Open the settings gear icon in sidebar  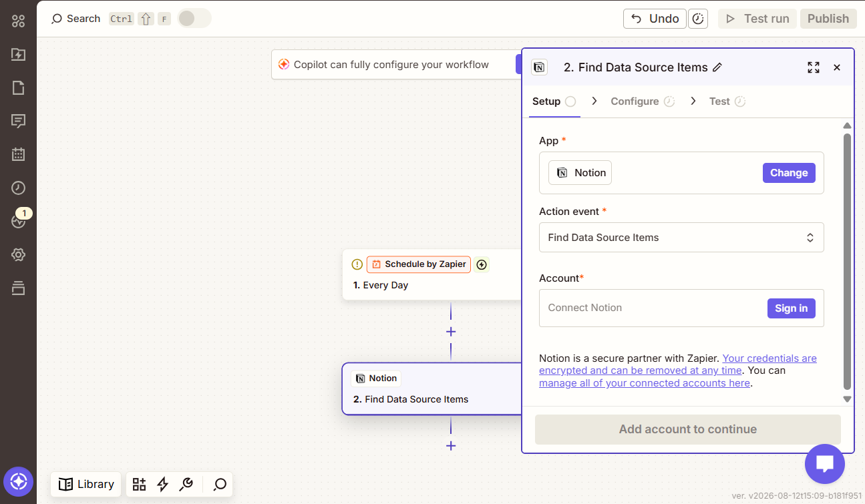[x=18, y=255]
